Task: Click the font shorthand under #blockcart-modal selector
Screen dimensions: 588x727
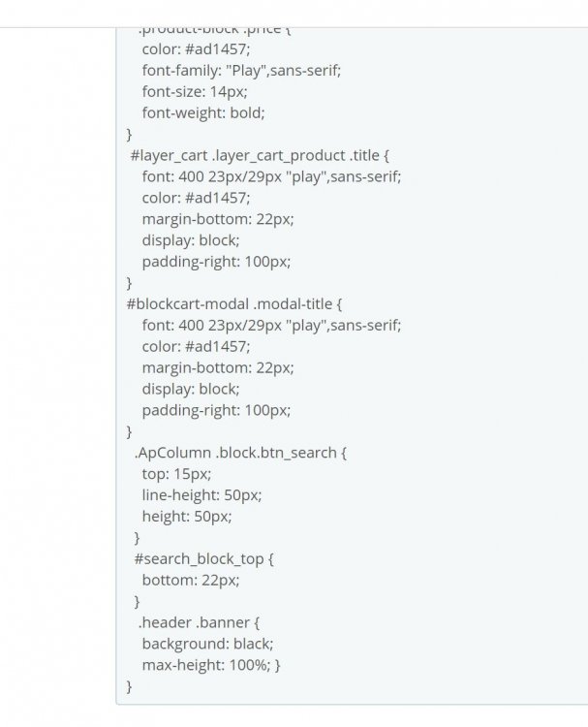Action: pyautogui.click(x=270, y=325)
